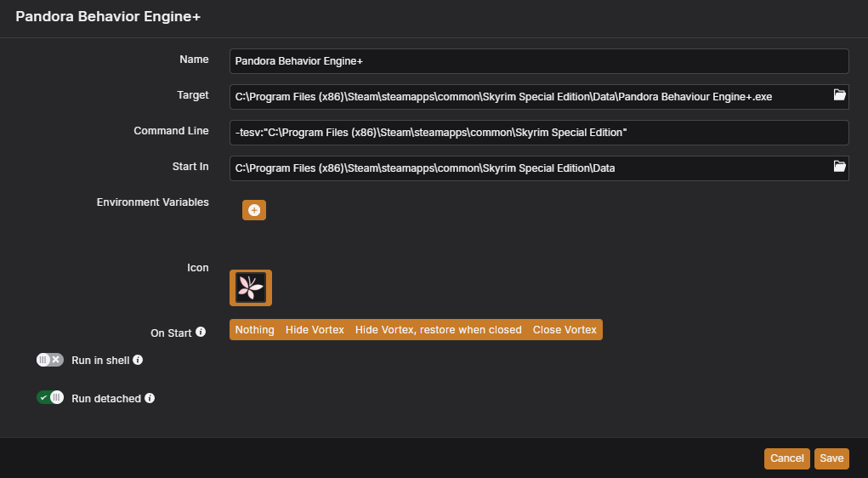Change the Pandora flower icon
This screenshot has width=868, height=478.
coord(251,287)
